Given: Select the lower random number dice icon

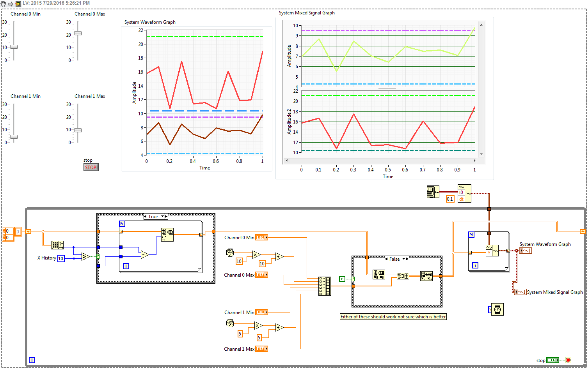Looking at the screenshot, I should 230,323.
